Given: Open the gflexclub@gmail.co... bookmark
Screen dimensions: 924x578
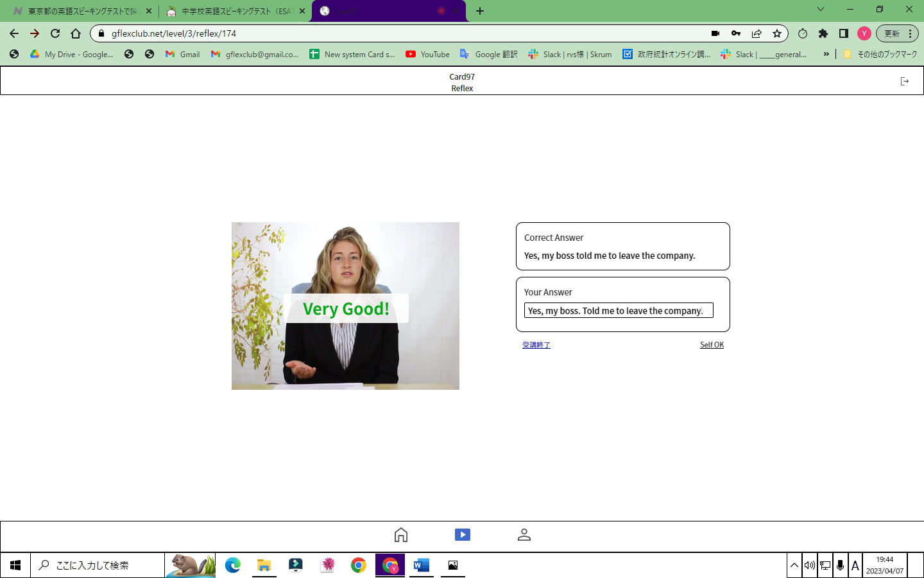Looking at the screenshot, I should (255, 55).
